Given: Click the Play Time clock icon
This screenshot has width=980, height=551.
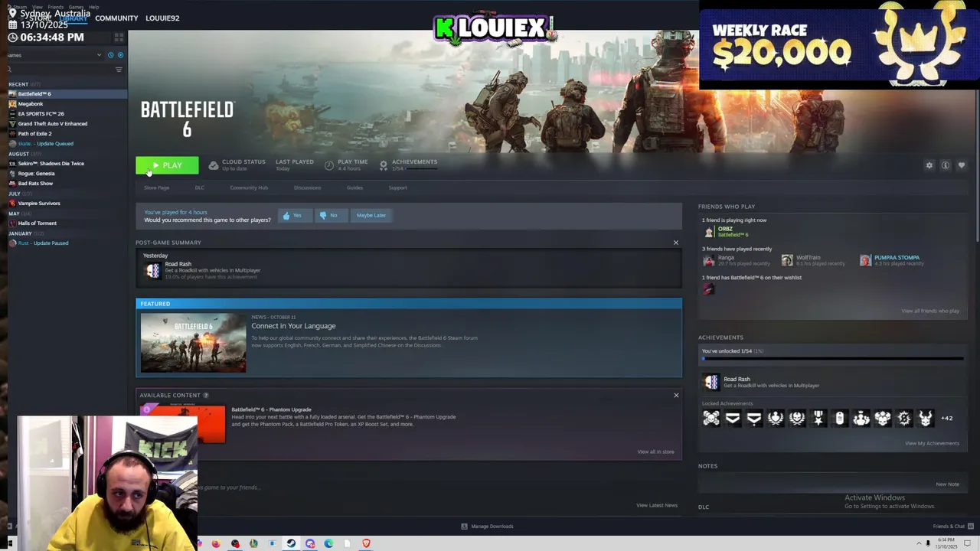Looking at the screenshot, I should tap(329, 165).
